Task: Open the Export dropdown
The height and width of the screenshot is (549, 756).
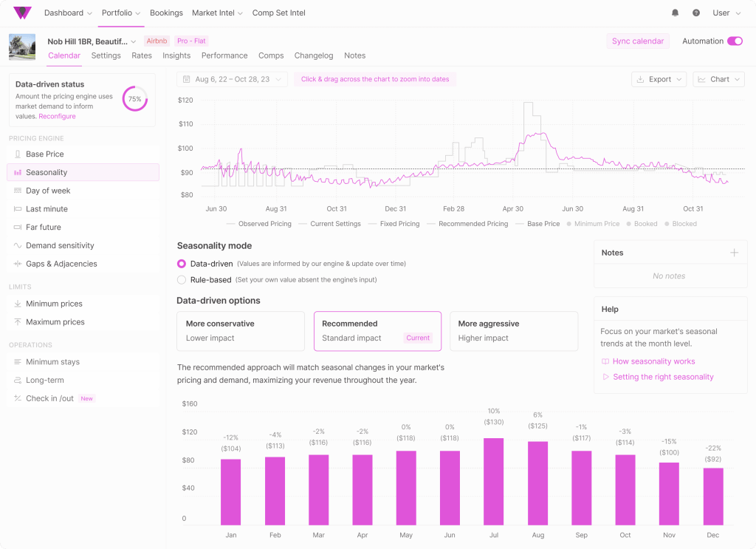Action: tap(659, 79)
